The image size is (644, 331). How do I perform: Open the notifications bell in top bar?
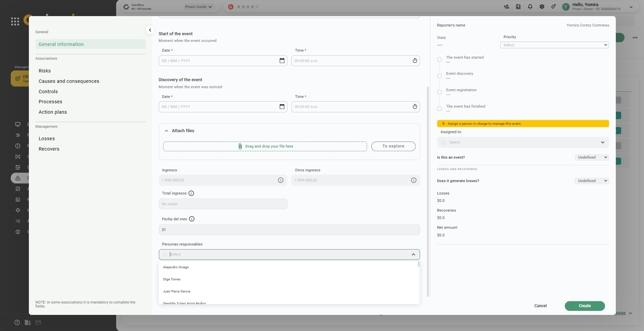(530, 7)
